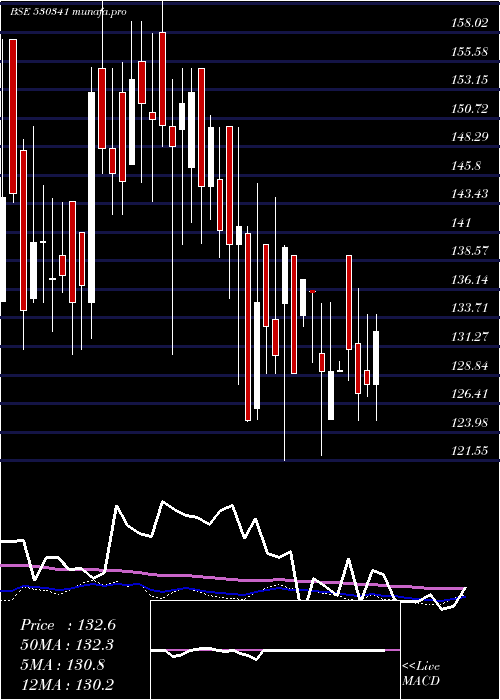This screenshot has height=700, width=500.
Task: Click the 123.98 price axis label
Action: [x=470, y=422]
